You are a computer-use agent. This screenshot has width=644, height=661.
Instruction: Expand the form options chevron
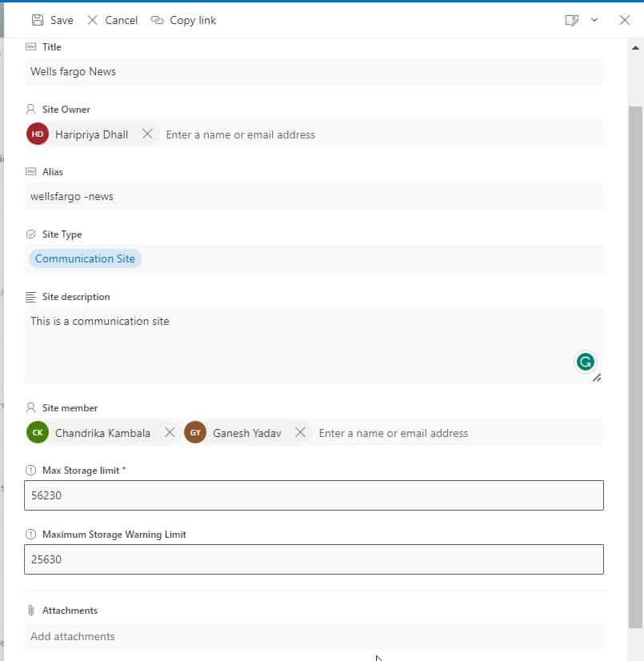coord(594,20)
